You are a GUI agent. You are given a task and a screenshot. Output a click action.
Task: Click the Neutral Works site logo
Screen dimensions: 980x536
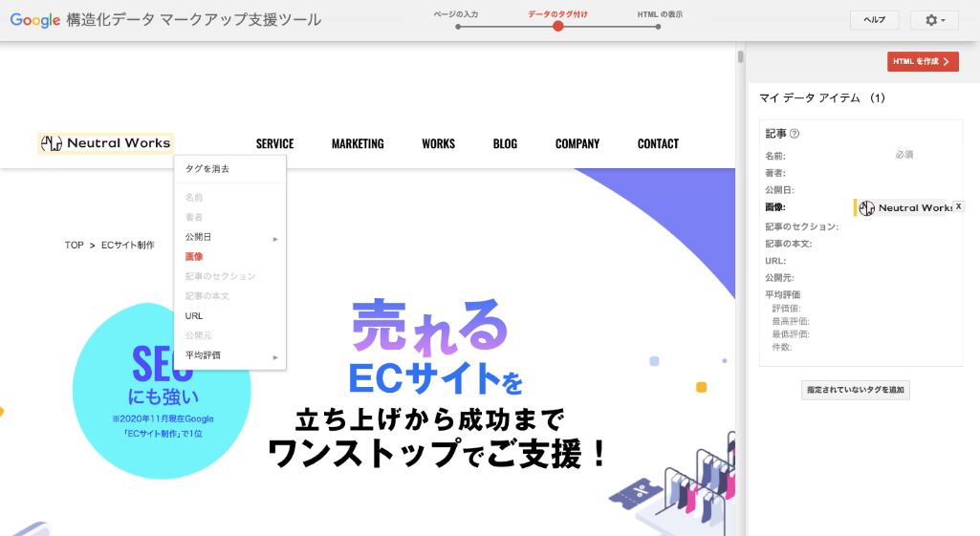tap(105, 143)
